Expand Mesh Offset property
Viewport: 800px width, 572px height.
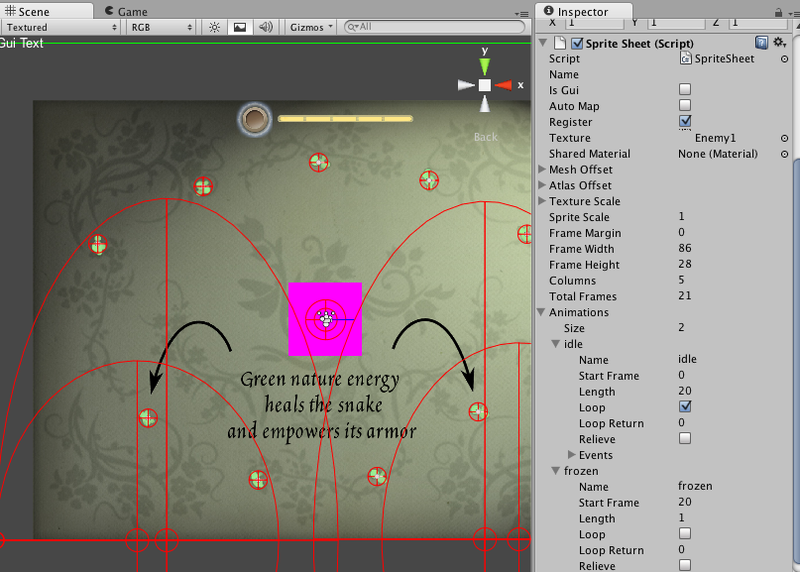click(542, 169)
